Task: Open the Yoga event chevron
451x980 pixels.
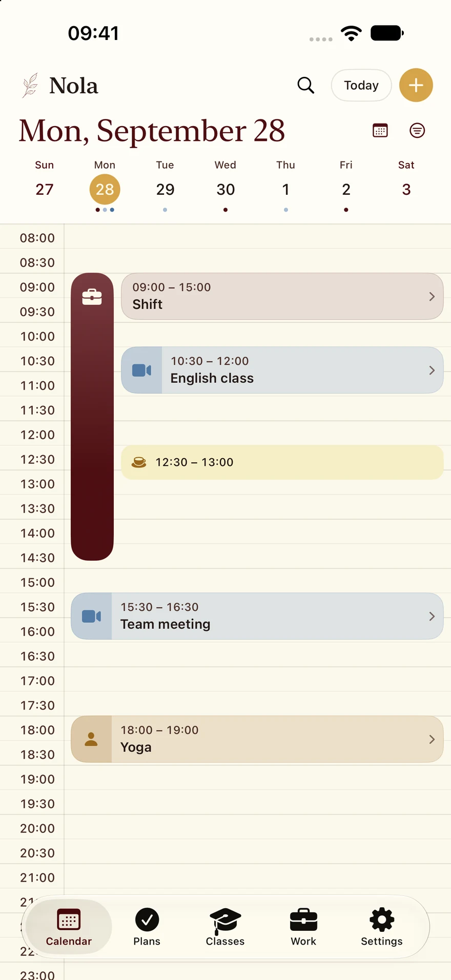Action: [432, 739]
